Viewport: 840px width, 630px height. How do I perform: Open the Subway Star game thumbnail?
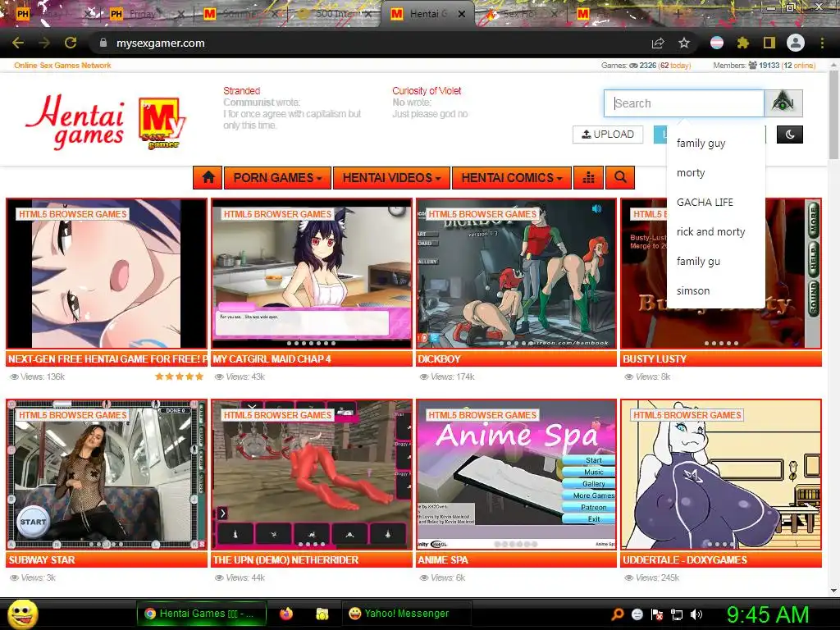(107, 474)
